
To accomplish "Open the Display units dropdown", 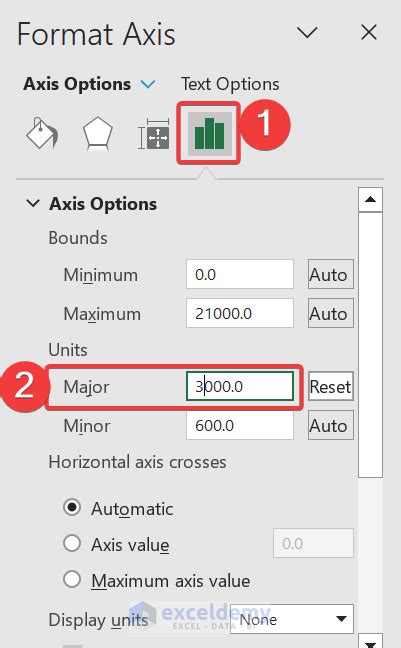I will point(292,619).
